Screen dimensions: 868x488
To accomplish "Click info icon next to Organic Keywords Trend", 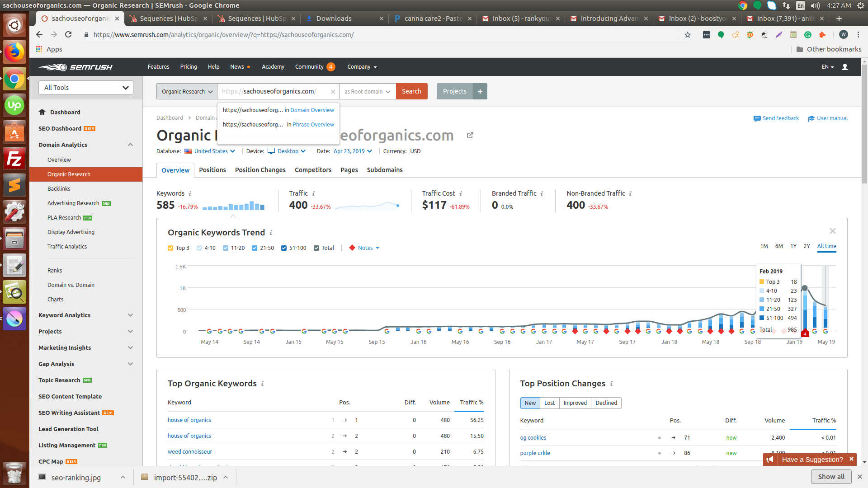I will pos(271,233).
